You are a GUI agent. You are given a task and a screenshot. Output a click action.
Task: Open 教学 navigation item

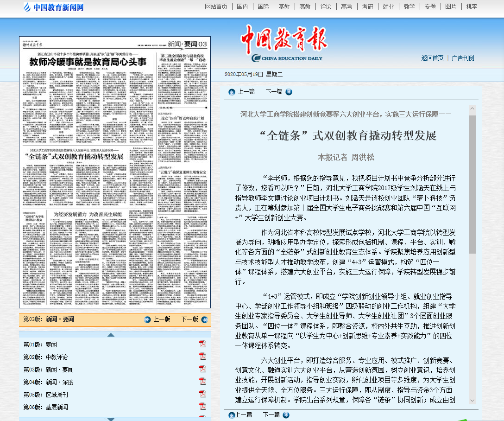point(409,7)
